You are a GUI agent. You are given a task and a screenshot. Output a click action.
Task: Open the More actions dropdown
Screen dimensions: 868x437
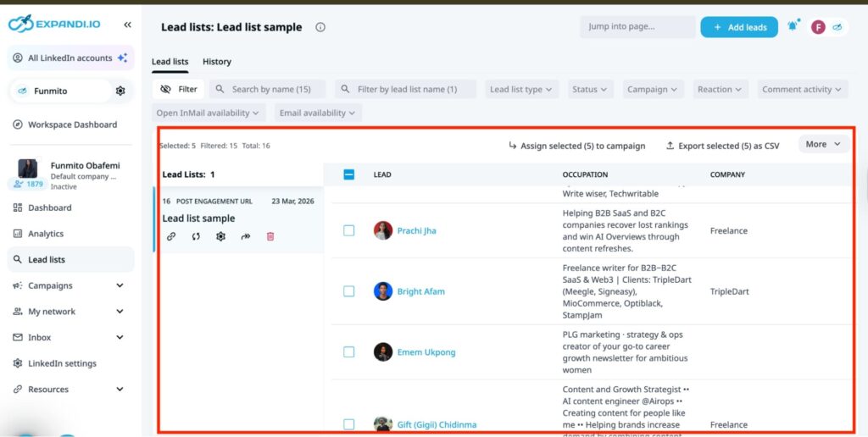coord(824,144)
